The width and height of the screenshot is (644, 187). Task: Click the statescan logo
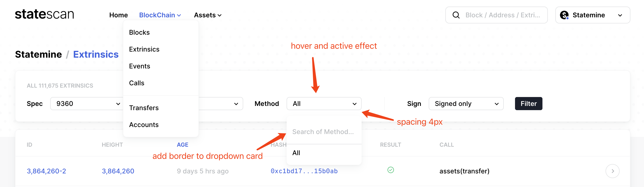click(x=45, y=14)
